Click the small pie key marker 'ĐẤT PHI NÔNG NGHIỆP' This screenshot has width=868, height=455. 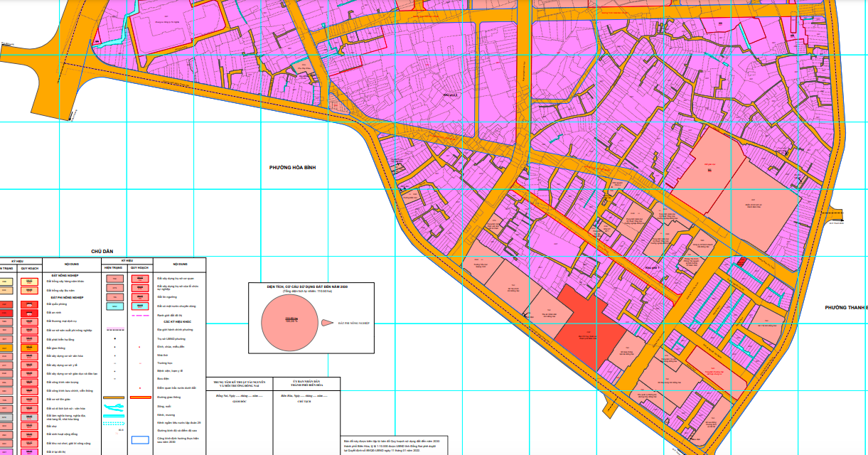coord(327,322)
